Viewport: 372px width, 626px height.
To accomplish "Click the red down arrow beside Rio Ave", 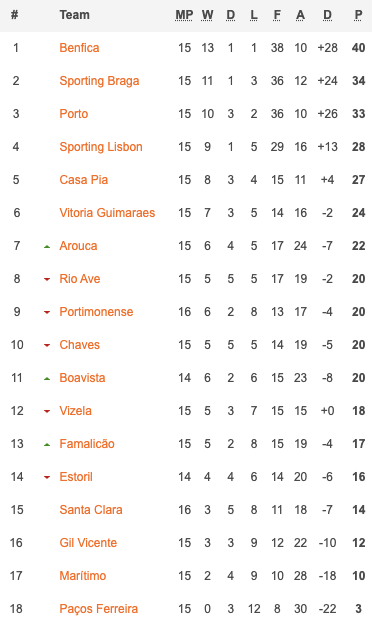I will tap(47, 279).
